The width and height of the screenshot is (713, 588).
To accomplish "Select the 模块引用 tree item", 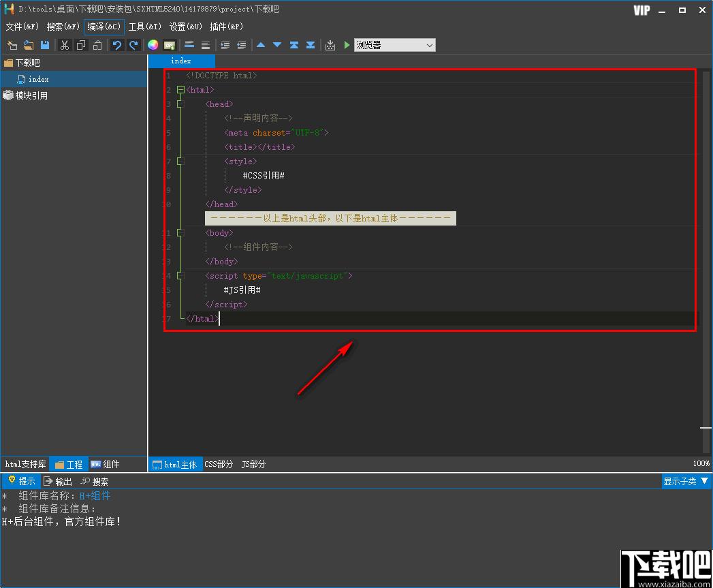I will click(25, 95).
